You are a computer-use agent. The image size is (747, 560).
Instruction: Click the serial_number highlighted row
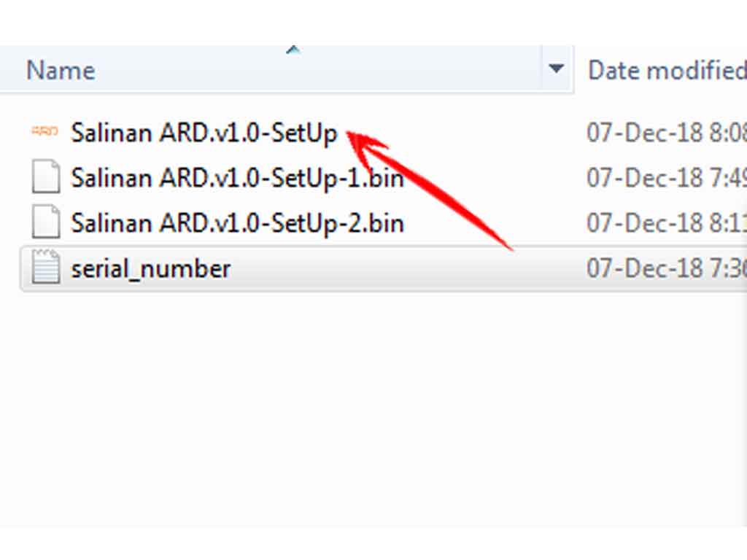pyautogui.click(x=292, y=268)
